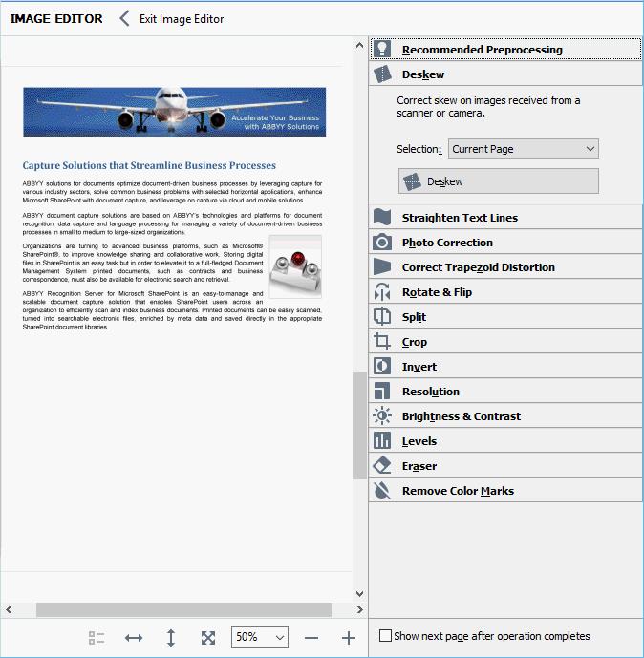Open the Remove Color Marks section

coord(505,490)
